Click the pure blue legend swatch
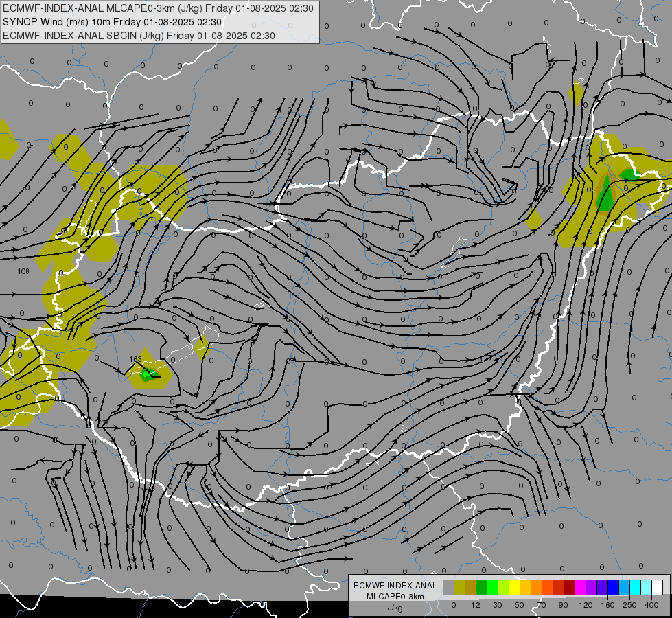The width and height of the screenshot is (672, 618). 614,587
